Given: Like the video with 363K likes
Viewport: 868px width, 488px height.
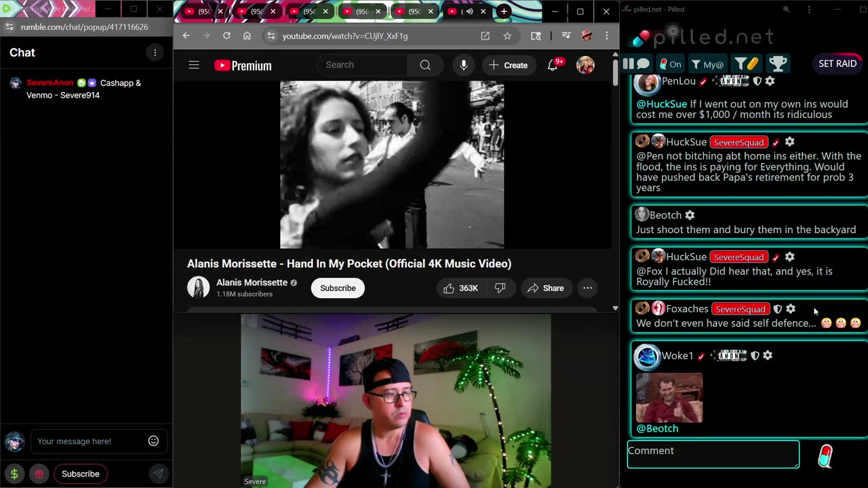Looking at the screenshot, I should (x=460, y=288).
